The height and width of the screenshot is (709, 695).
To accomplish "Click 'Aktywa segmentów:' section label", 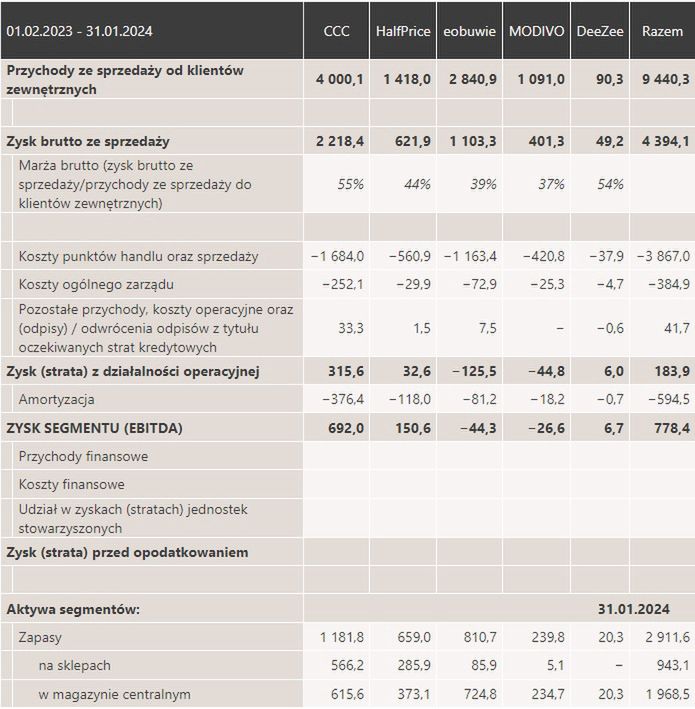I will click(73, 610).
